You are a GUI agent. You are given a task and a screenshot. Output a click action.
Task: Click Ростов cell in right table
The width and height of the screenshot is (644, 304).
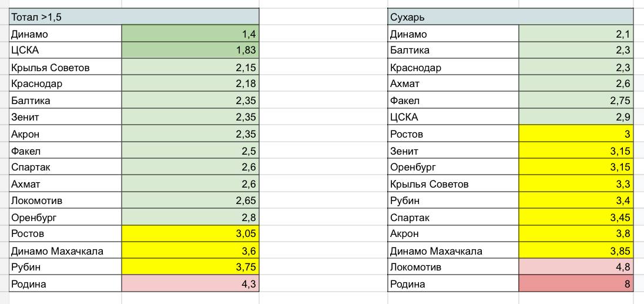coord(453,134)
